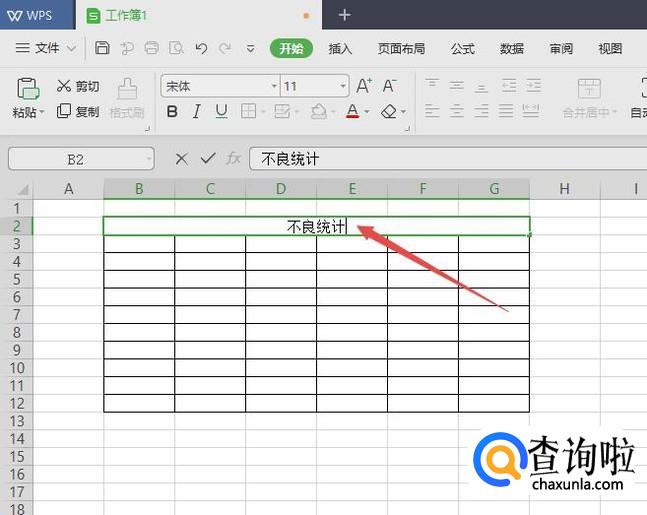
Task: Open a new tab with plus
Action: [345, 15]
